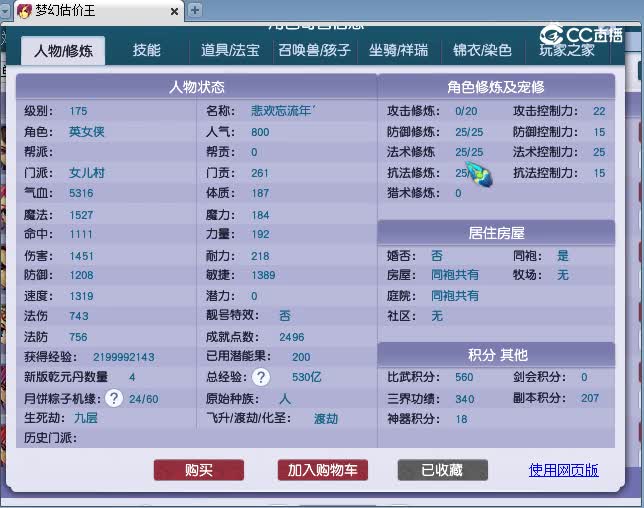Click the 梦幻估价王 browser tab favicon

click(24, 11)
